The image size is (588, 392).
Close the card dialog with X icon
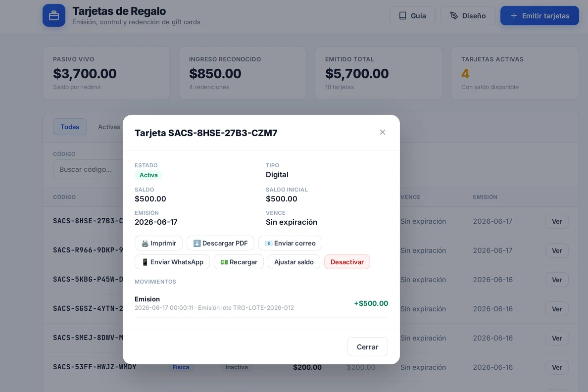382,132
